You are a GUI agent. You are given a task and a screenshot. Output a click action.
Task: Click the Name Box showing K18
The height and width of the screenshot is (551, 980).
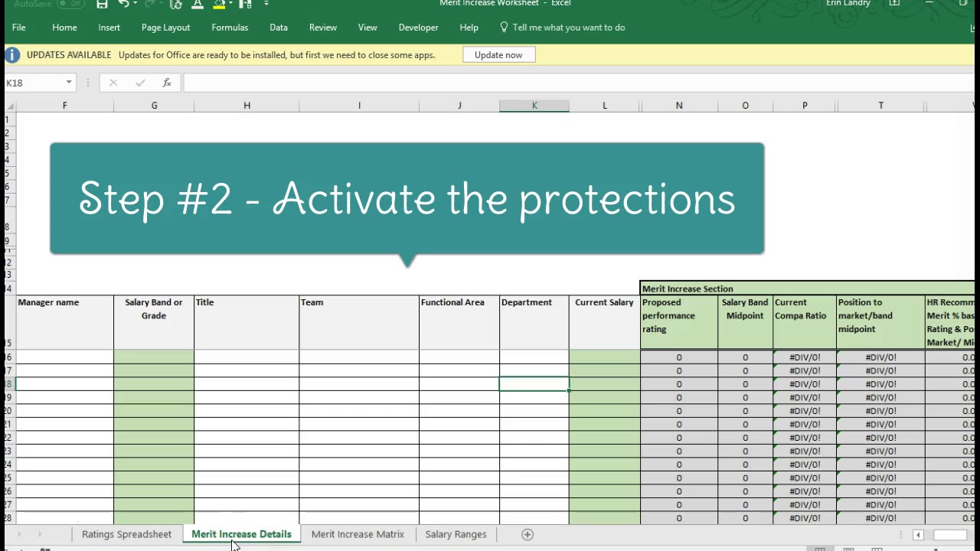[34, 83]
